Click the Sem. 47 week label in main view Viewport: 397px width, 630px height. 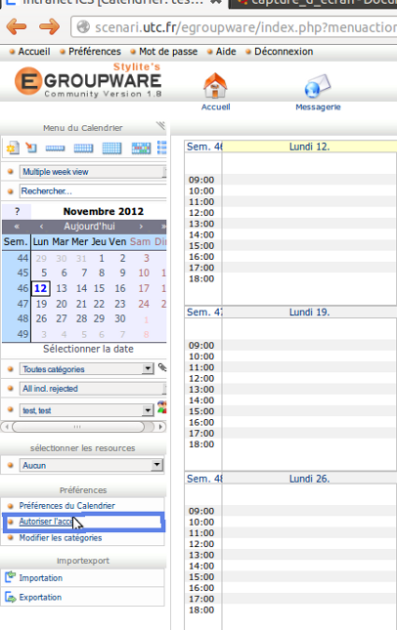(204, 312)
